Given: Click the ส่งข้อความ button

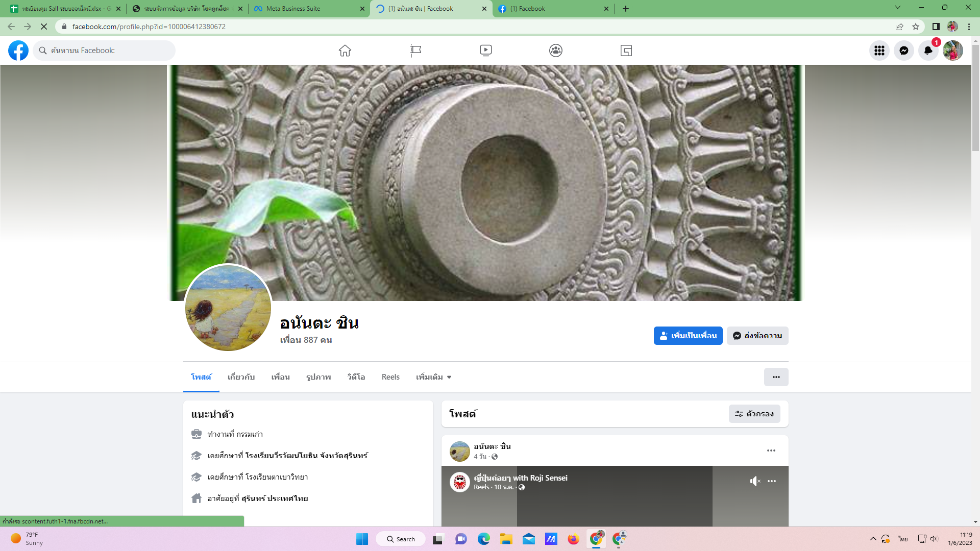Looking at the screenshot, I should (757, 336).
